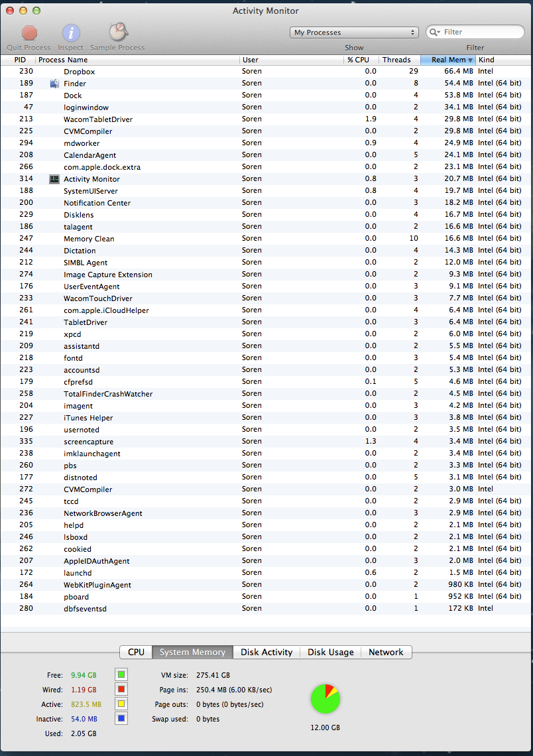Click the Finder process icon

[54, 84]
